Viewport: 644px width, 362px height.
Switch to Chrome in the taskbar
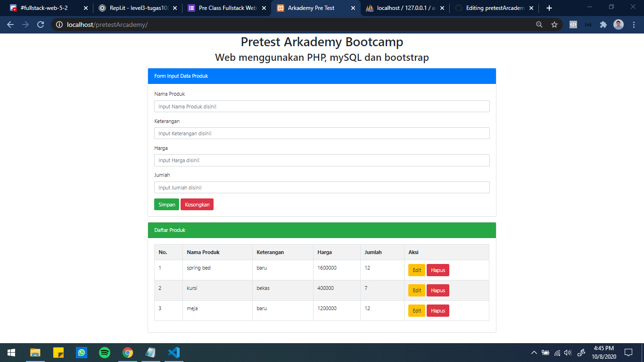tap(128, 353)
